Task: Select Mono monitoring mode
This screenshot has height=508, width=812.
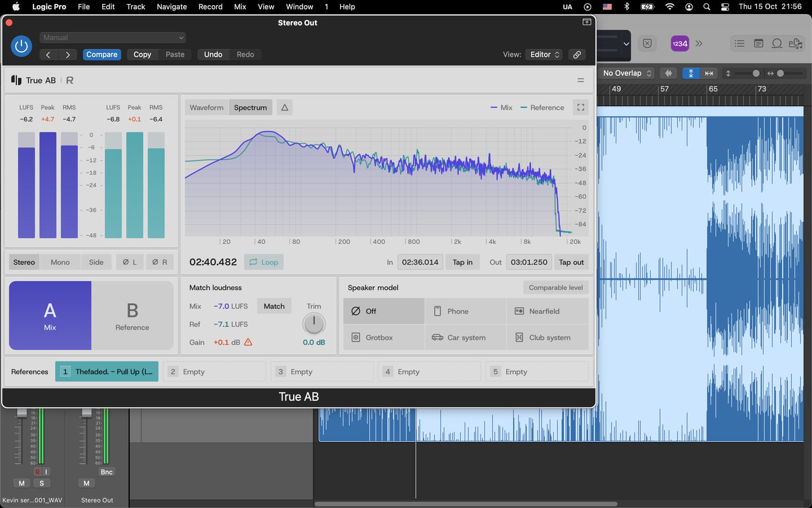Action: tap(60, 262)
